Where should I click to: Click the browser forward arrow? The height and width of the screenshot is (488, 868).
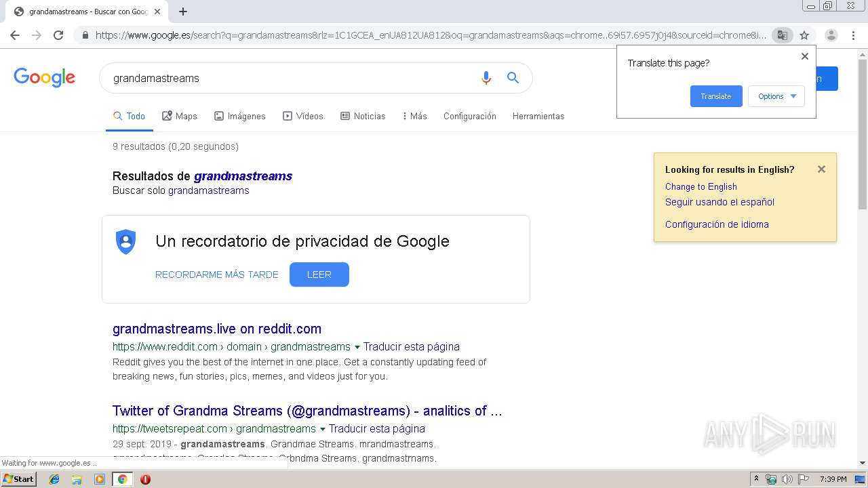[37, 35]
